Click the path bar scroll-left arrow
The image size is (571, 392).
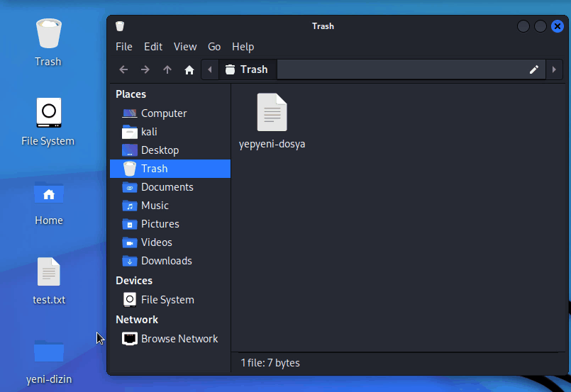210,69
